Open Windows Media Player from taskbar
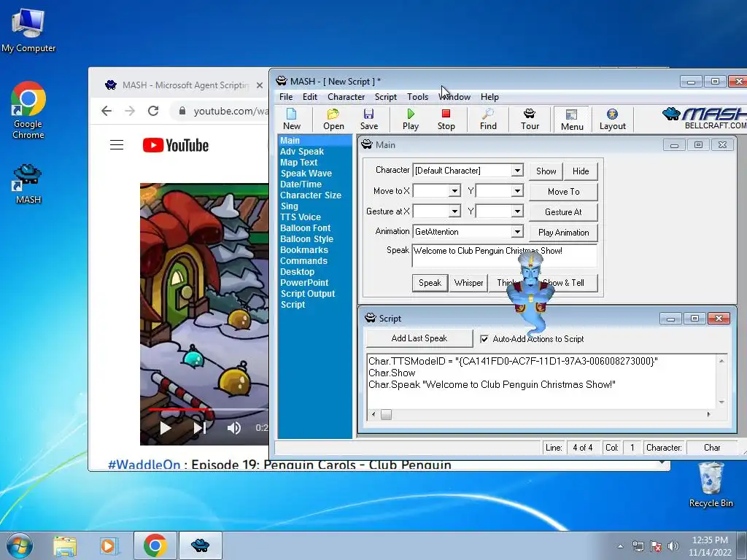Viewport: 747px width, 560px height. [x=109, y=545]
